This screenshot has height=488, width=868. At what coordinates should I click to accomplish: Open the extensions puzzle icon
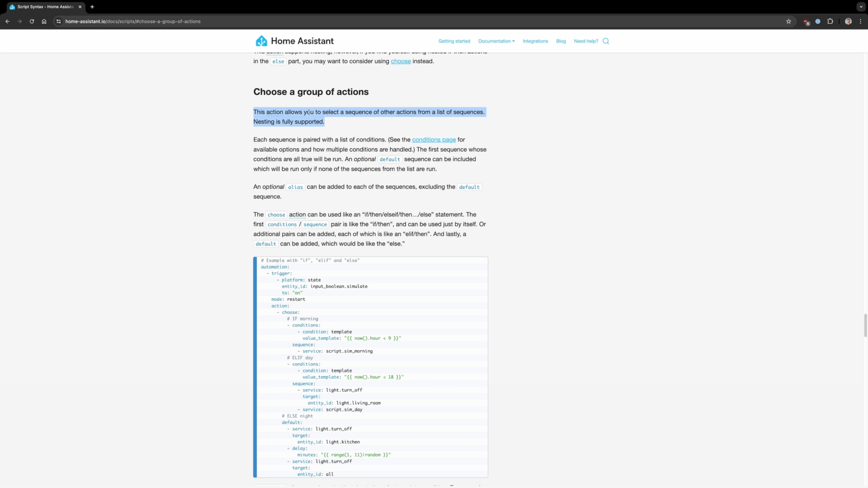pos(830,21)
